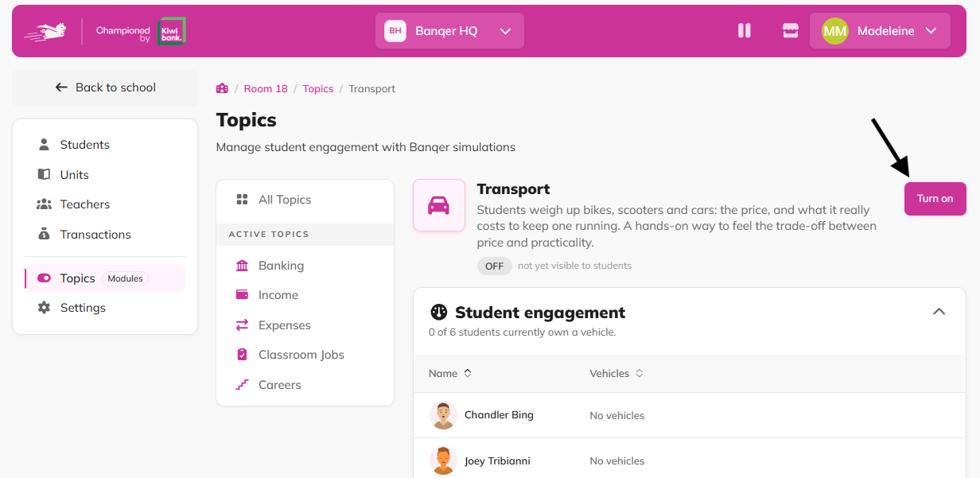
Task: Click the BH school initials badge
Action: pyautogui.click(x=395, y=31)
